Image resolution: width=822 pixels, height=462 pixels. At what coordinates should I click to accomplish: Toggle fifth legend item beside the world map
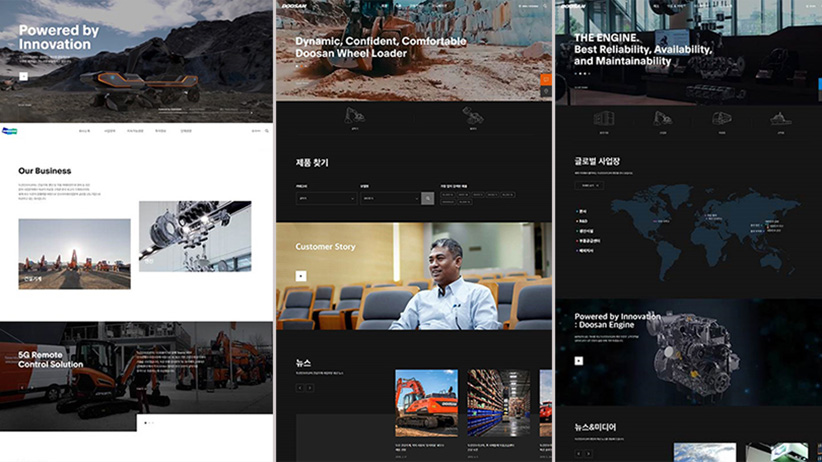point(585,251)
